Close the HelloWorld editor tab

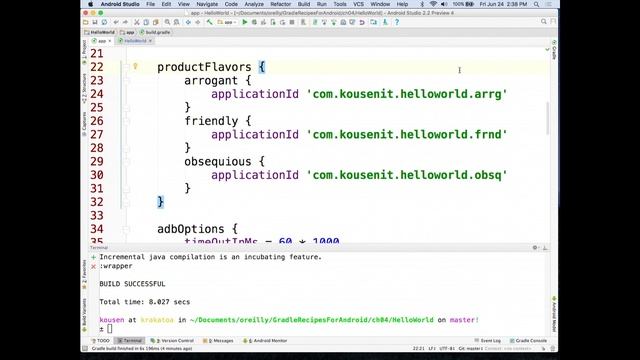pyautogui.click(x=150, y=41)
